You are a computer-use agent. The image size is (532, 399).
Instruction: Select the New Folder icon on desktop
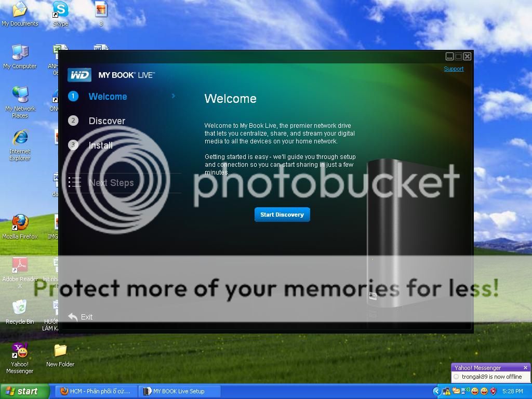[60, 351]
